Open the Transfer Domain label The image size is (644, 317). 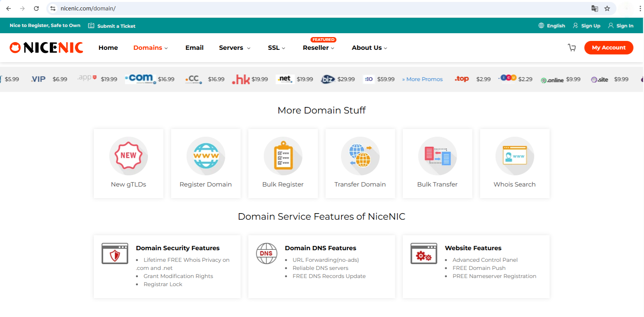(360, 184)
